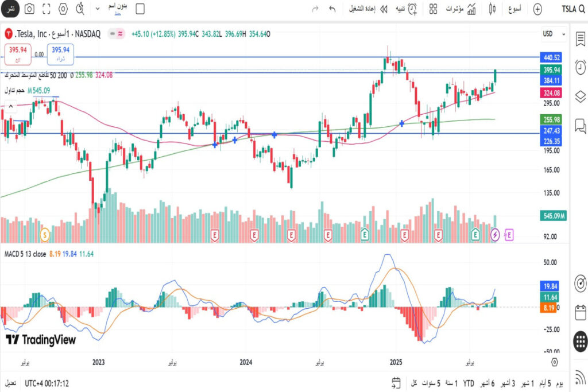This screenshot has width=588, height=392.
Task: Expand the layout name dropdown arrow
Action: 97,9
